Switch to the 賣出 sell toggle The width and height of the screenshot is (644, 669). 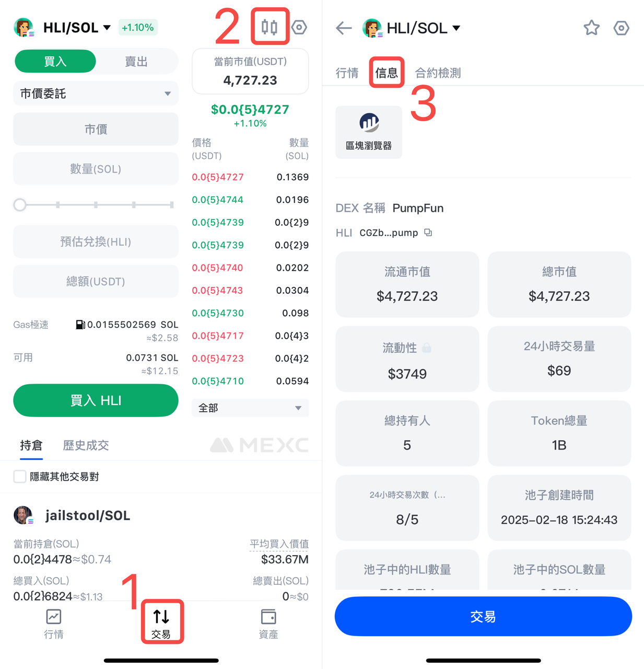tap(136, 62)
